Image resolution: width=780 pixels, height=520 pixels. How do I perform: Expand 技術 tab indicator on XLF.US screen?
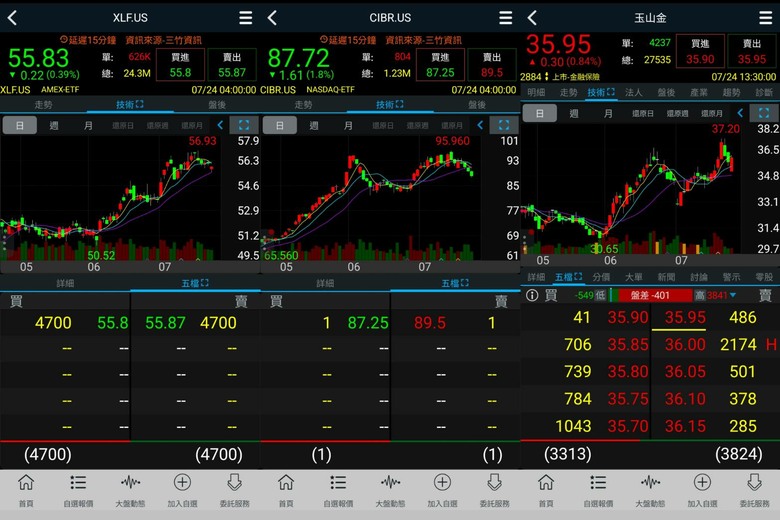tap(139, 104)
